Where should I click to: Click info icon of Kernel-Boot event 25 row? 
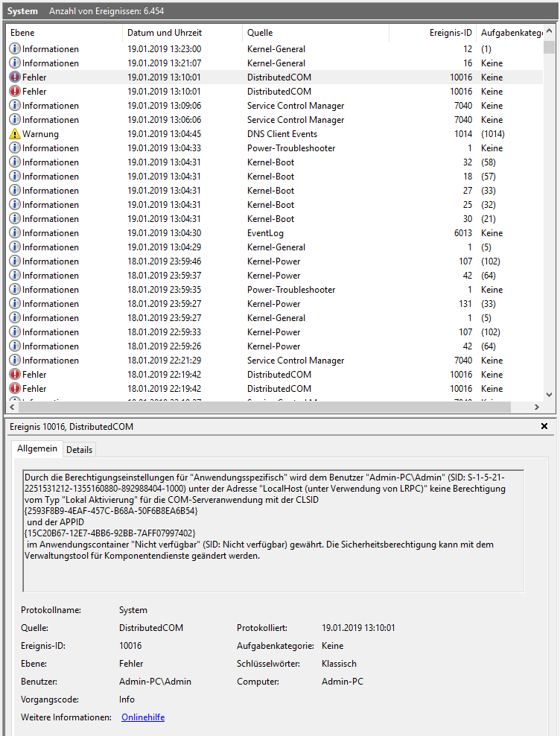pos(15,205)
